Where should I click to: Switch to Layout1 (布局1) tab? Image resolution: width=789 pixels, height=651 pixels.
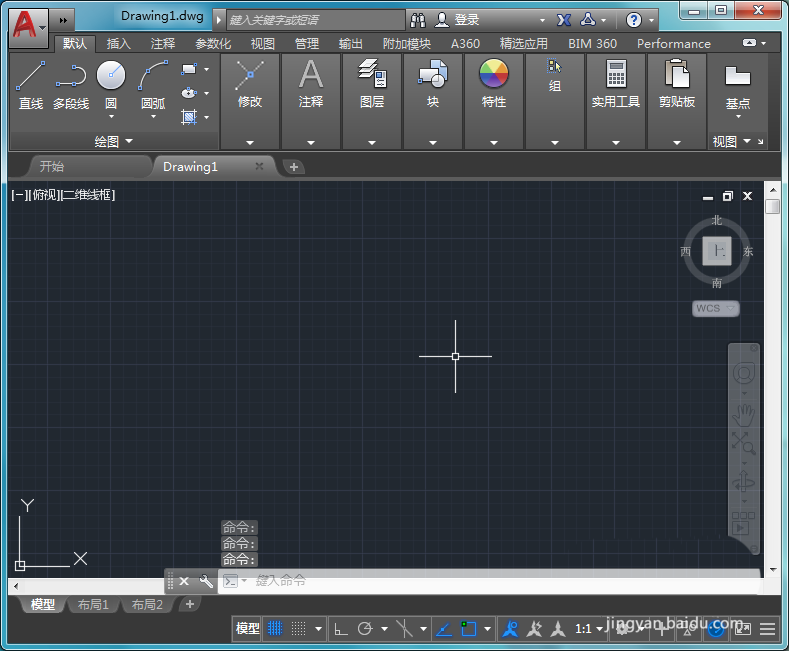click(93, 604)
